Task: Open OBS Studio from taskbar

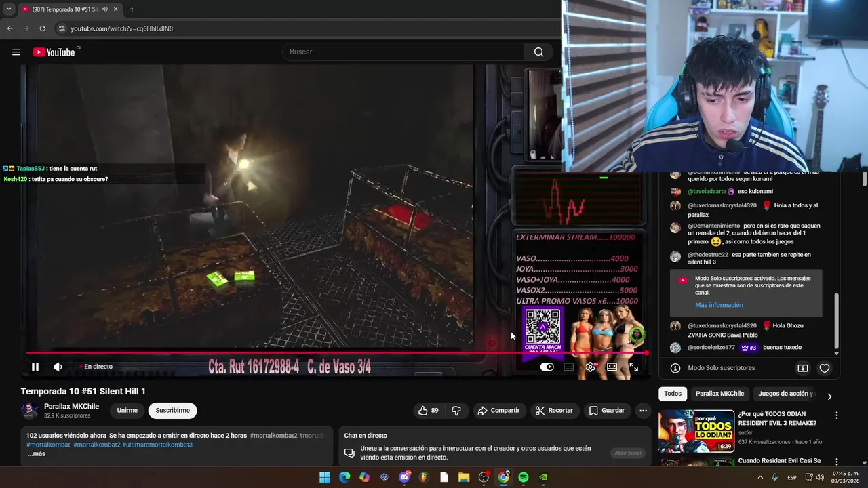Action: pos(484,477)
